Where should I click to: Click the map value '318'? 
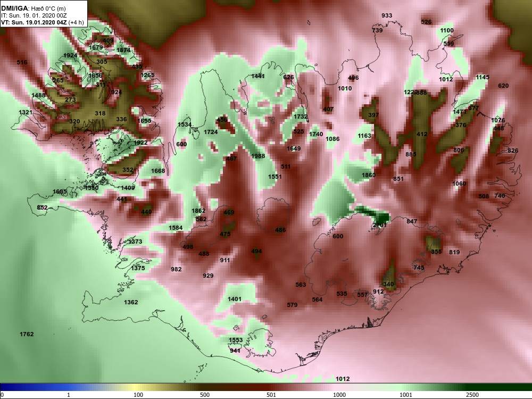(100, 113)
